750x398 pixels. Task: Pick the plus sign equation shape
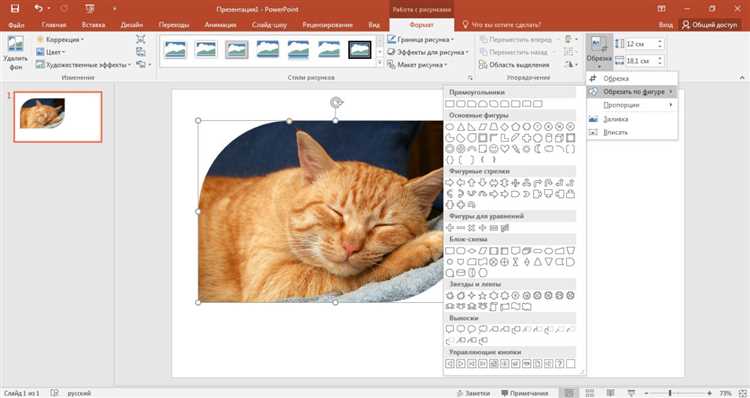(x=450, y=228)
